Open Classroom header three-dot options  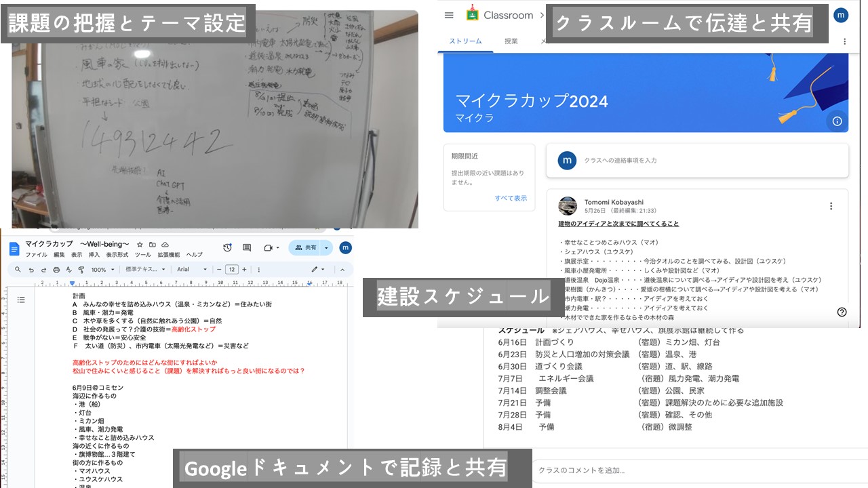coord(845,41)
